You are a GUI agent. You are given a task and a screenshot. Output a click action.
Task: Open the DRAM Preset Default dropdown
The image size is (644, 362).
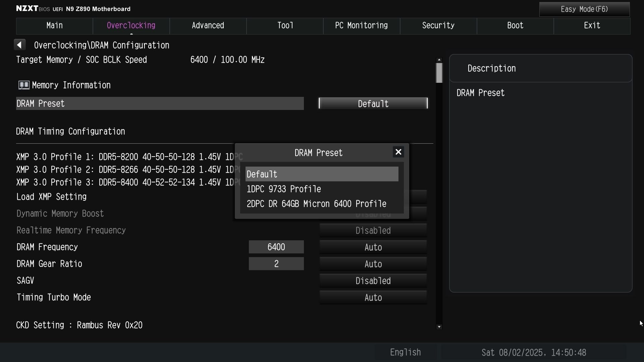pos(373,104)
